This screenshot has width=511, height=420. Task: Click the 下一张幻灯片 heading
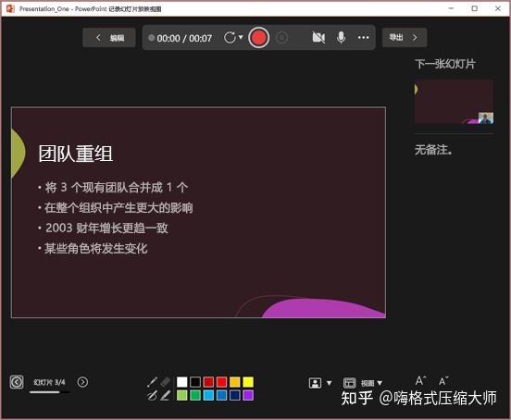coord(445,64)
